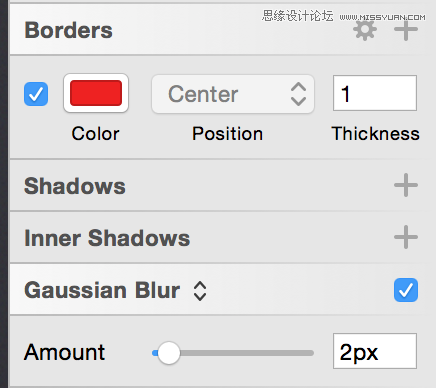Click the blur Amount slider knob
The width and height of the screenshot is (436, 388).
[169, 353]
